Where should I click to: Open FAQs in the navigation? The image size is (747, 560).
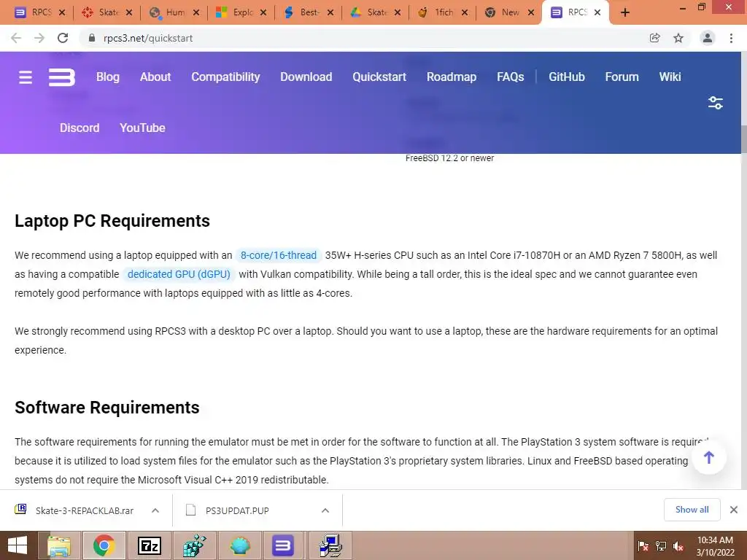click(x=510, y=77)
